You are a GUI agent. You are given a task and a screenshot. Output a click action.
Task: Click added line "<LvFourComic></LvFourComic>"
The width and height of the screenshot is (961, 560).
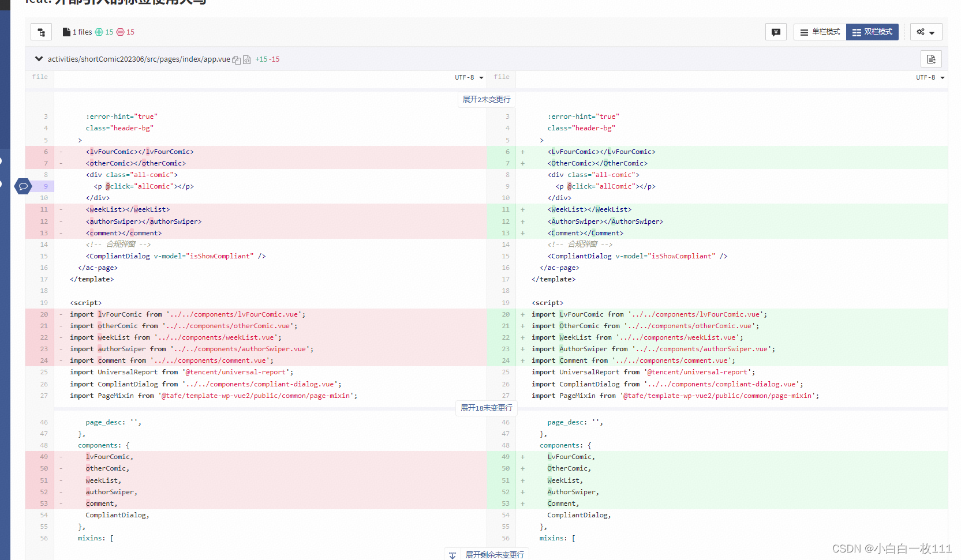tap(601, 152)
